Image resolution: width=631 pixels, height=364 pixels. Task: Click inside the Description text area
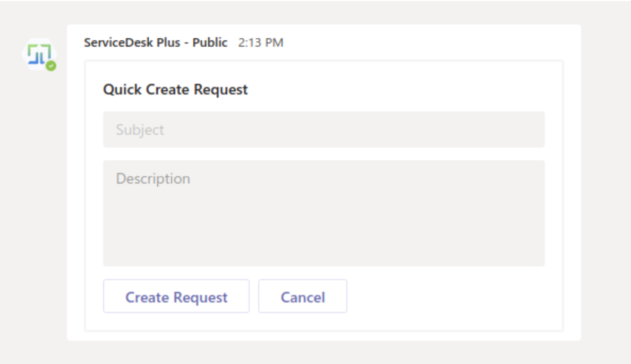[323, 212]
